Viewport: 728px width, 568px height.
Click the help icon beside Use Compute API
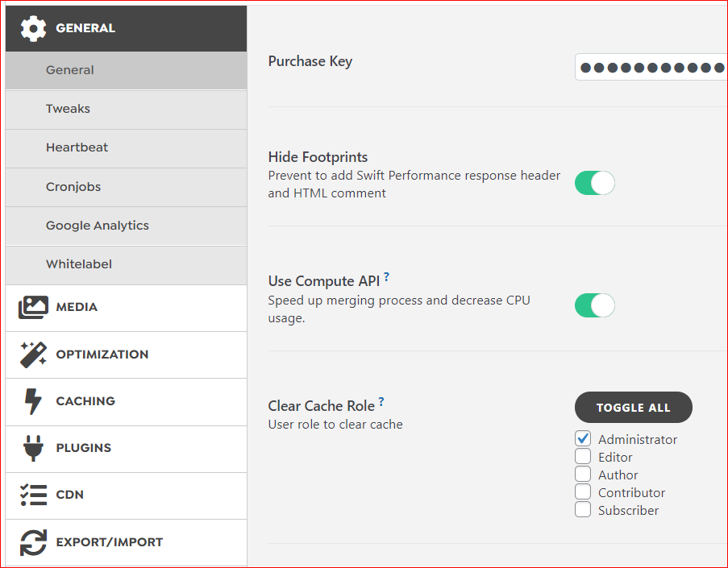click(387, 276)
